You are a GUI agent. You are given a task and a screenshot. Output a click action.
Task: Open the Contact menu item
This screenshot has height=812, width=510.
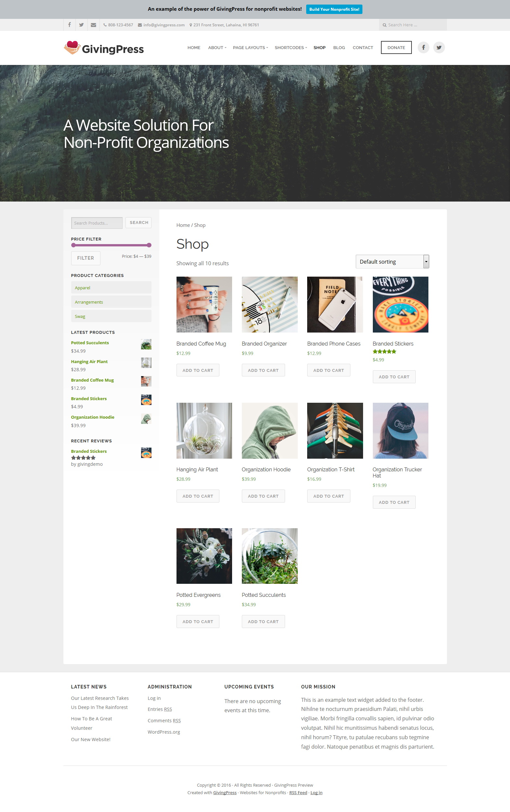(363, 47)
